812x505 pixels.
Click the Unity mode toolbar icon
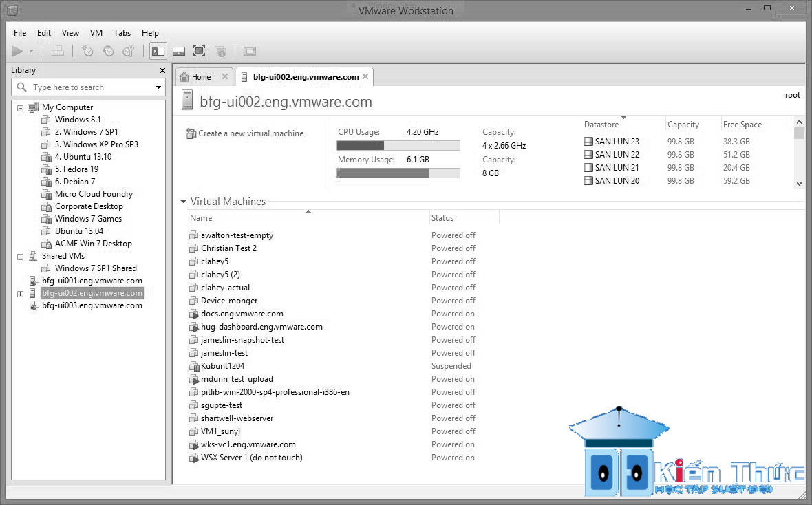pyautogui.click(x=220, y=51)
